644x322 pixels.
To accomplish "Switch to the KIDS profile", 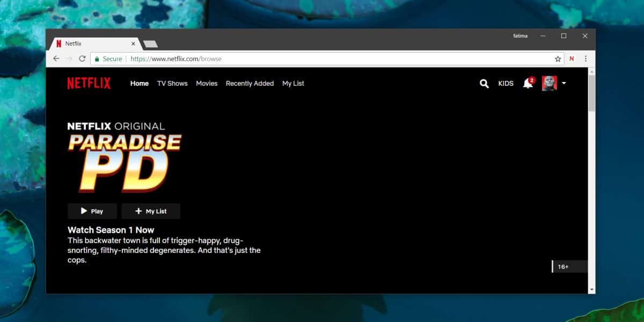I will coord(506,84).
